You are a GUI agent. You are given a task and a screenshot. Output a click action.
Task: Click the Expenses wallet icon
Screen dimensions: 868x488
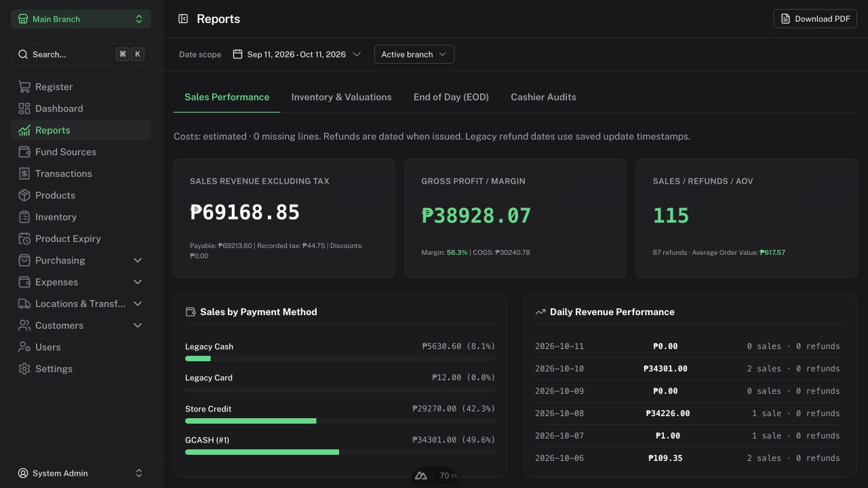click(24, 282)
